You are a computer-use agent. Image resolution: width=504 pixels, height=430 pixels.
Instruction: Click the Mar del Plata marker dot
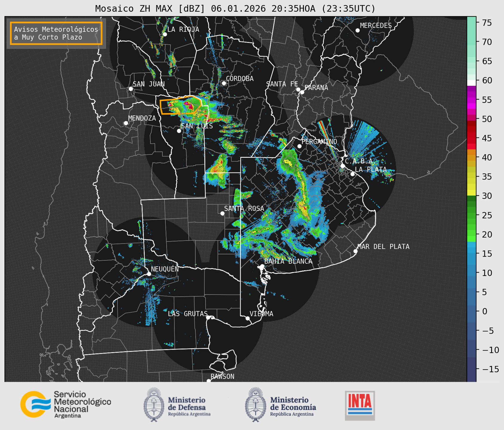tap(355, 251)
